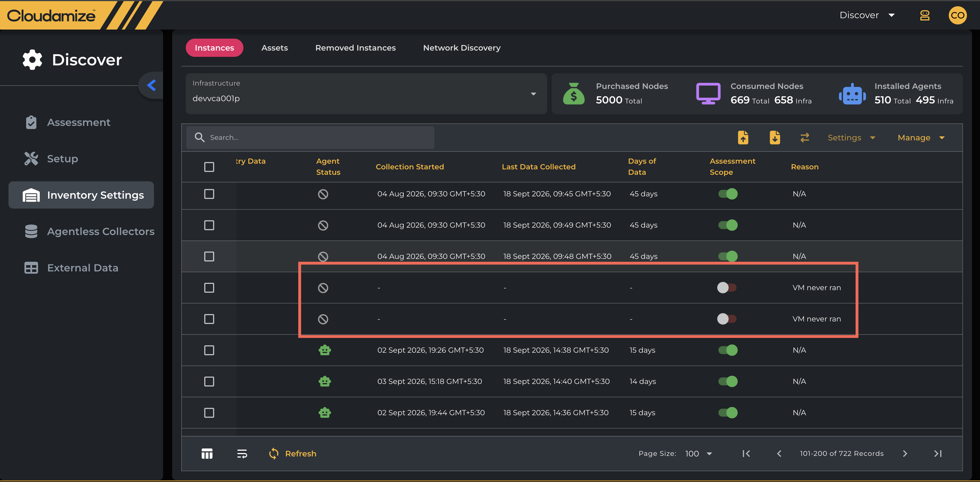Go to first page of records

[x=746, y=454]
